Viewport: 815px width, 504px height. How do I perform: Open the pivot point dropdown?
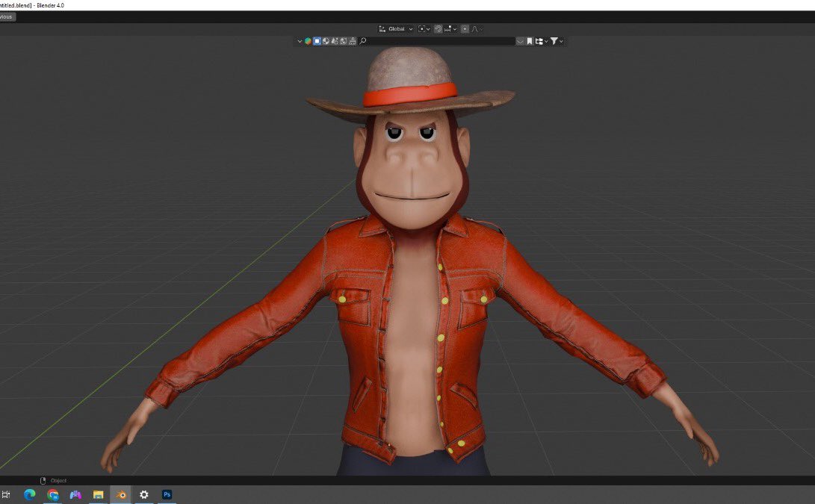tap(424, 29)
